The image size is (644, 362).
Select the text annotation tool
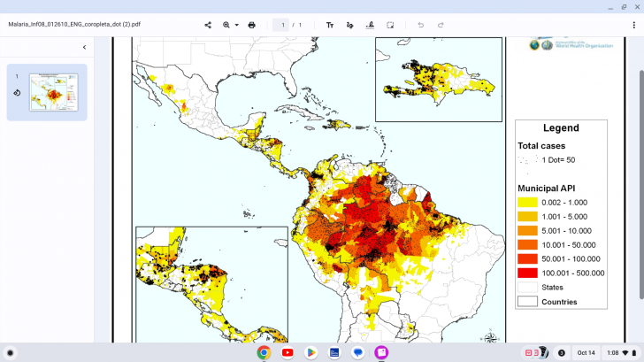330,25
